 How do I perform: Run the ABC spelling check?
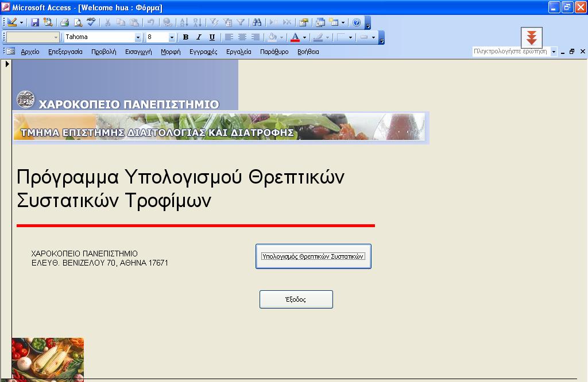click(x=91, y=22)
